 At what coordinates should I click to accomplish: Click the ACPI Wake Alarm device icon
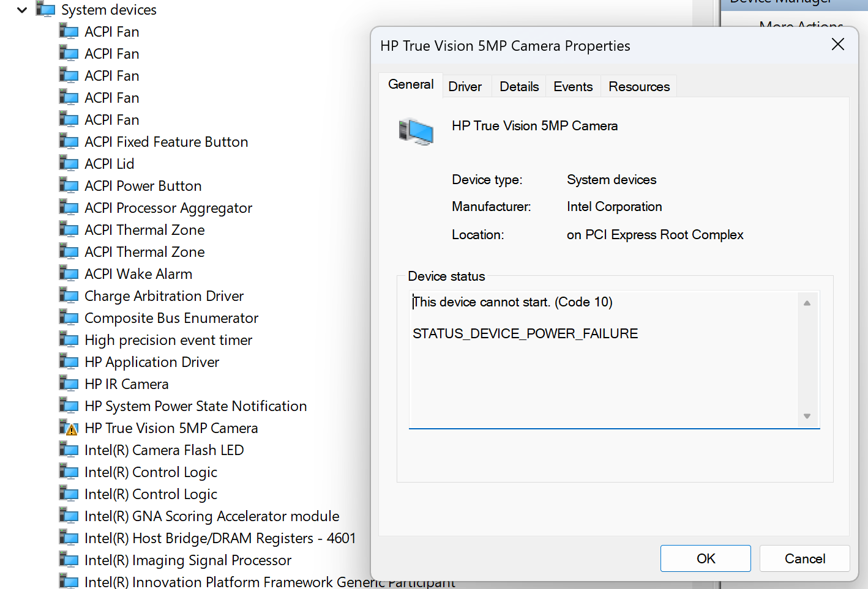(x=69, y=273)
